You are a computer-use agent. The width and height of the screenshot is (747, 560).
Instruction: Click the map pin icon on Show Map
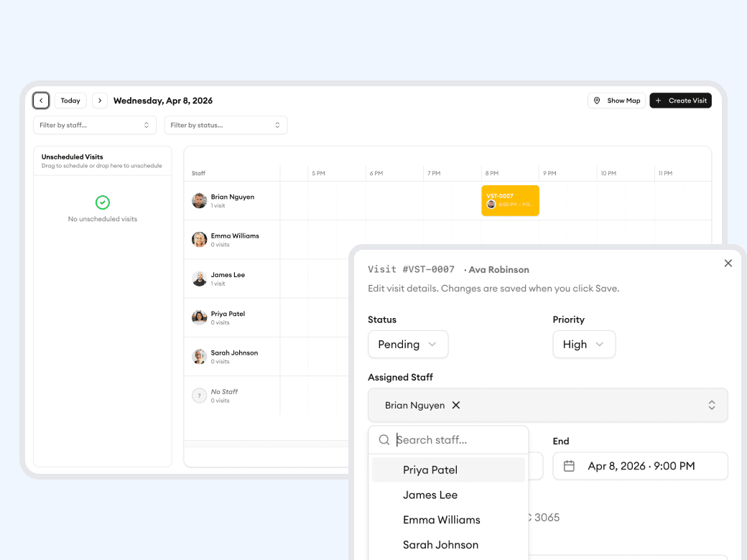598,101
